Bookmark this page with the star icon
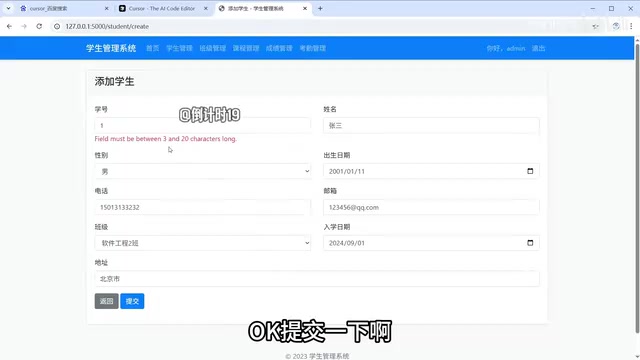Image resolution: width=640 pixels, height=360 pixels. 596,26
